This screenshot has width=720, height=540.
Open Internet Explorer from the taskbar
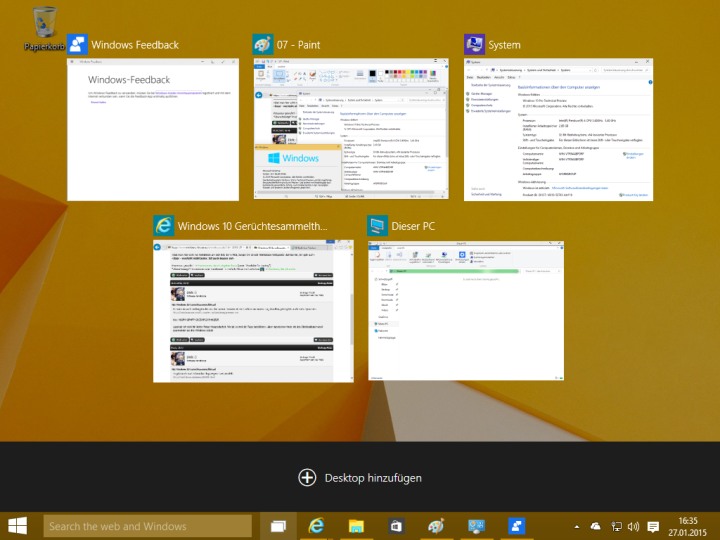pyautogui.click(x=316, y=526)
